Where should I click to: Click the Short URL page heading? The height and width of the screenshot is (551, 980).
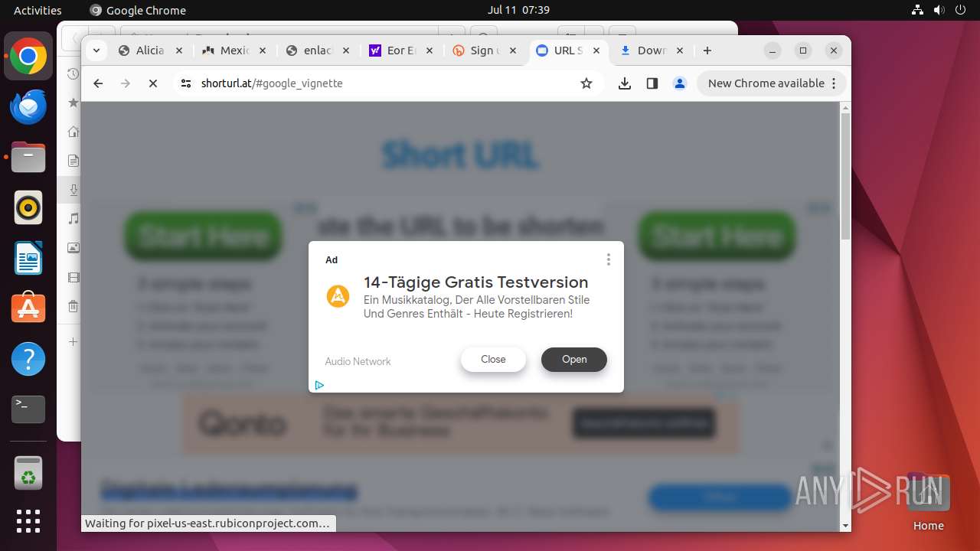pos(460,155)
